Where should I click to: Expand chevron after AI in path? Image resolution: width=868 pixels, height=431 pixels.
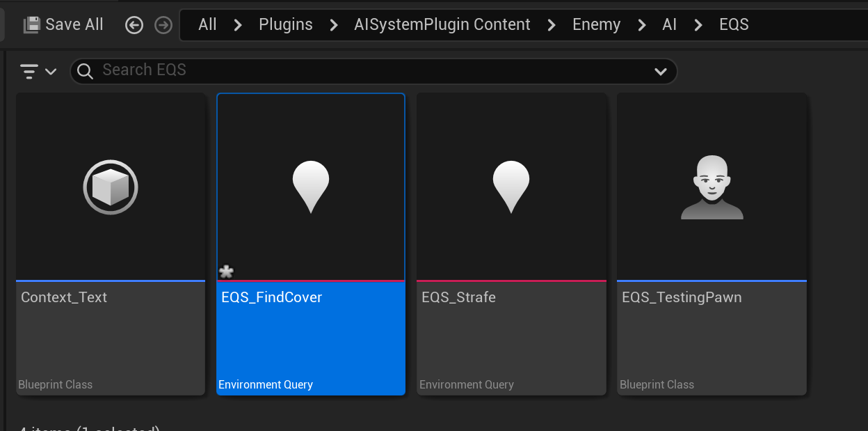[x=698, y=26]
